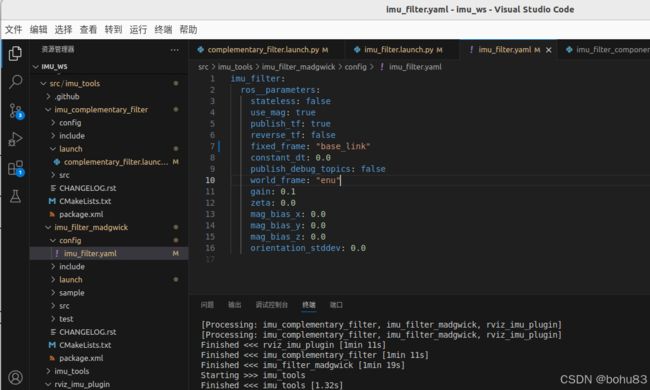Expand the imu_tools subfolder
Image resolution: width=650 pixels, height=390 pixels.
click(48, 371)
